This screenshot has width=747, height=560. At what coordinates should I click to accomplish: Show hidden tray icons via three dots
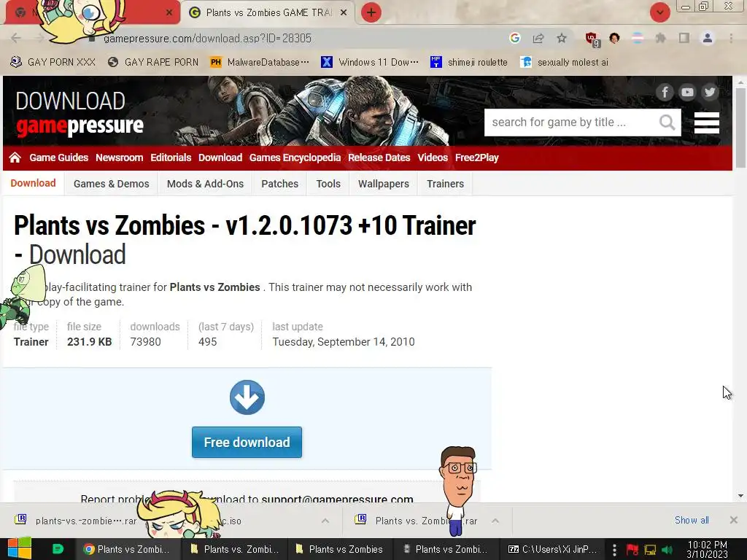tap(614, 550)
